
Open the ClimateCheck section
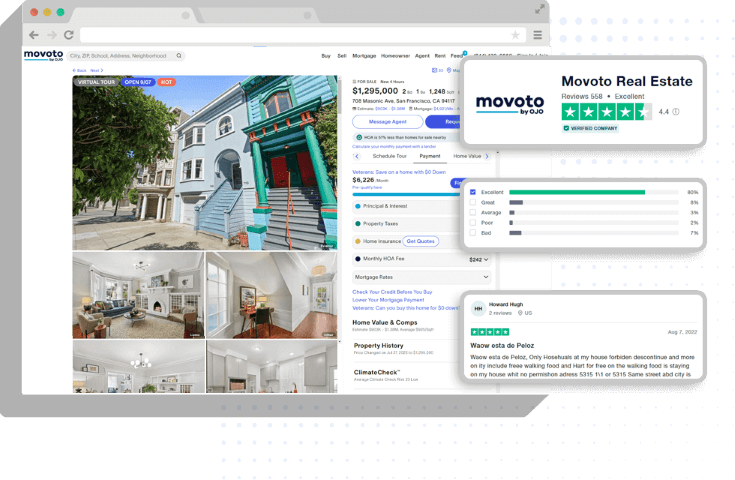(x=377, y=372)
